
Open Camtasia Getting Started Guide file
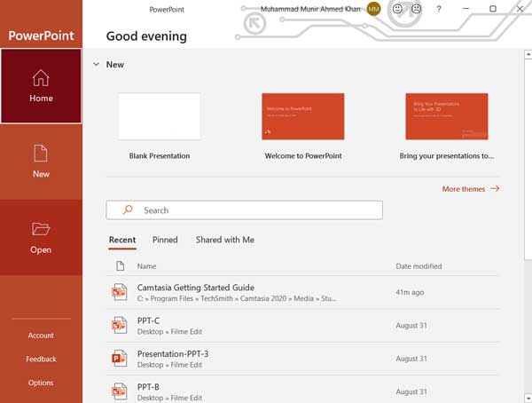coord(196,288)
